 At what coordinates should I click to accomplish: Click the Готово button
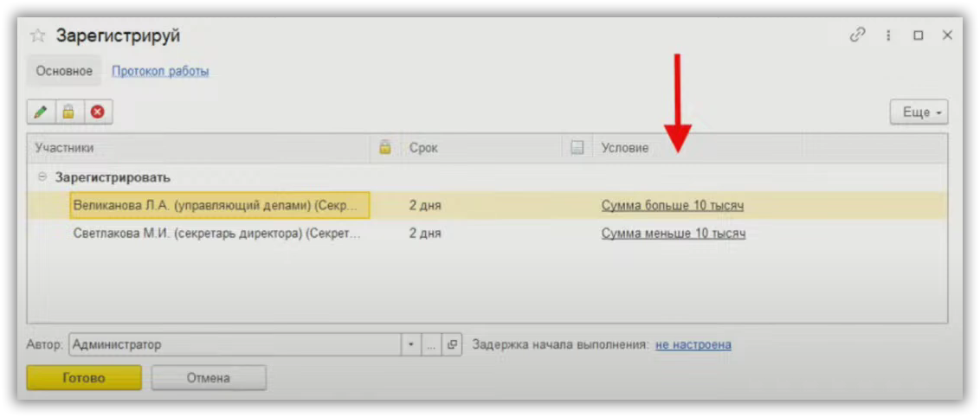[x=84, y=378]
